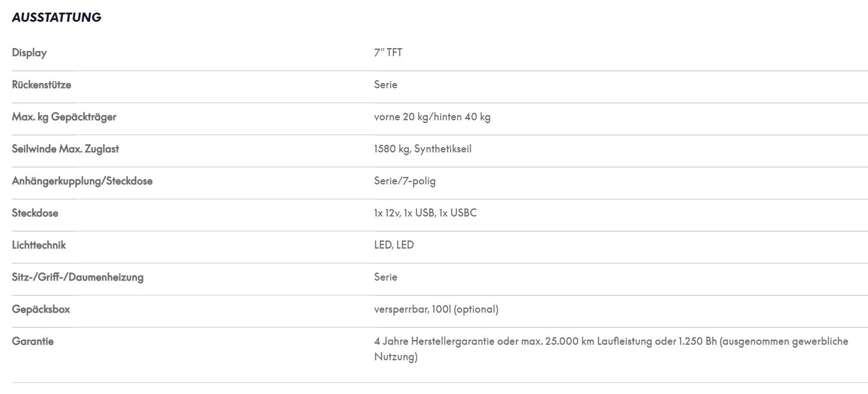Screen dimensions: 868x394
Task: Select the Anhängerkupplung/Steckdose label
Action: (x=82, y=181)
